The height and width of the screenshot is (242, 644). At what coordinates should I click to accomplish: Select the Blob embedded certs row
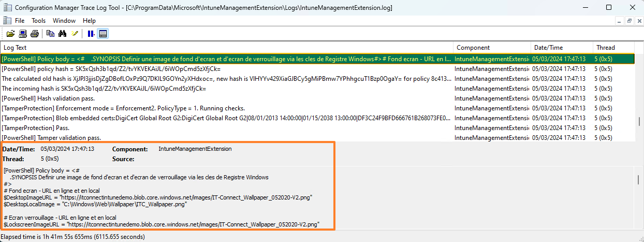pos(318,118)
